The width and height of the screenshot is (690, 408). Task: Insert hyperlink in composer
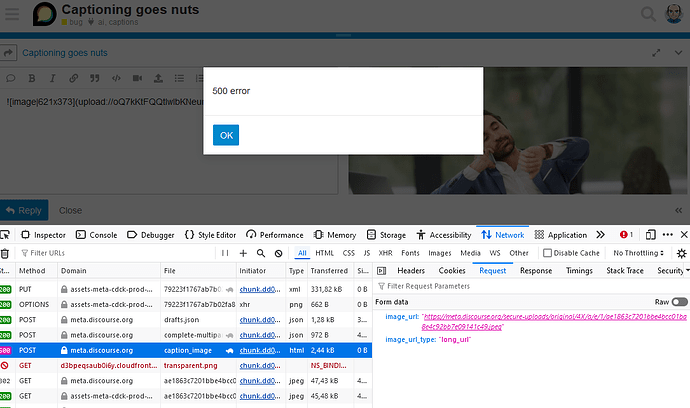pyautogui.click(x=73, y=78)
